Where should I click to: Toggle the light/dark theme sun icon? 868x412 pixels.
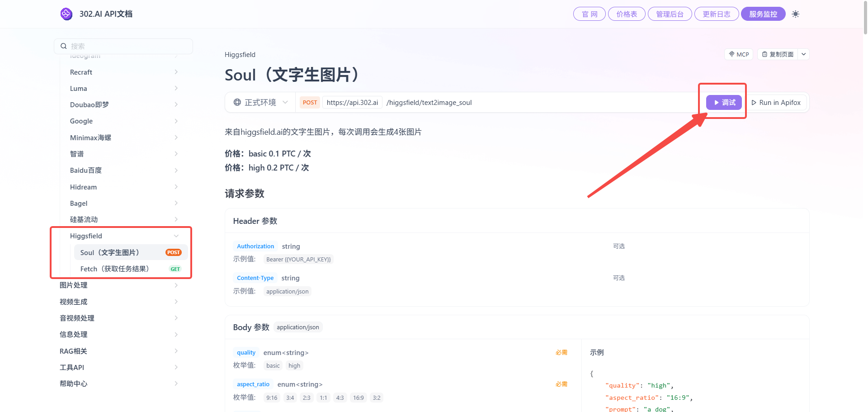pos(796,14)
